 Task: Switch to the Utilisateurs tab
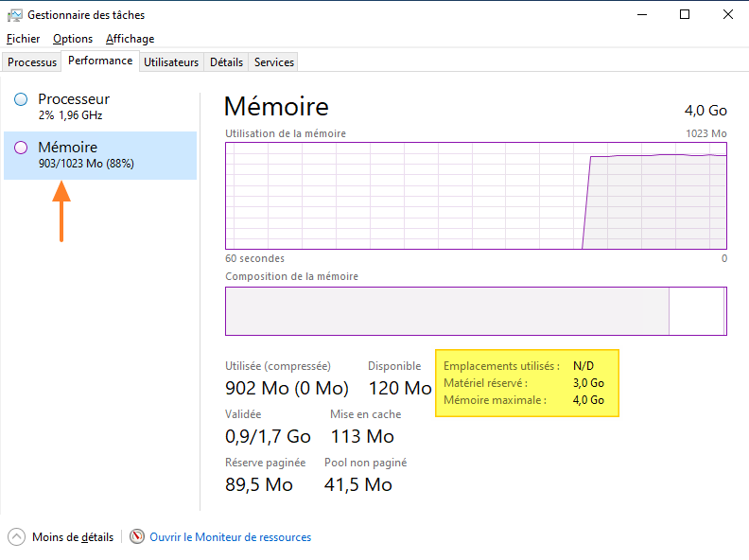[x=171, y=62]
